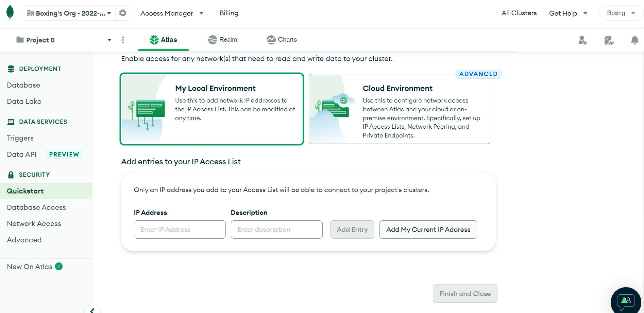Switch to the Realm tab
Viewport: 644px width, 313px height.
(222, 40)
